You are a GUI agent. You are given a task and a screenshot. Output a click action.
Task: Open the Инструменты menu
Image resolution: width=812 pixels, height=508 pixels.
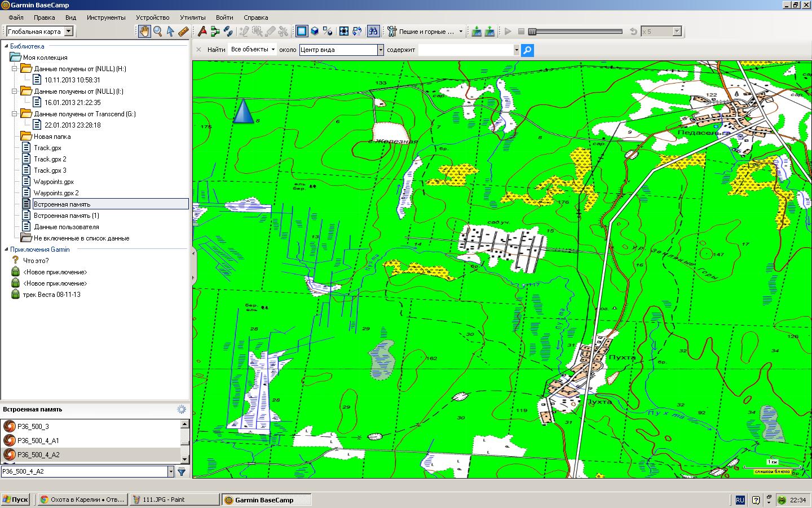[x=106, y=17]
